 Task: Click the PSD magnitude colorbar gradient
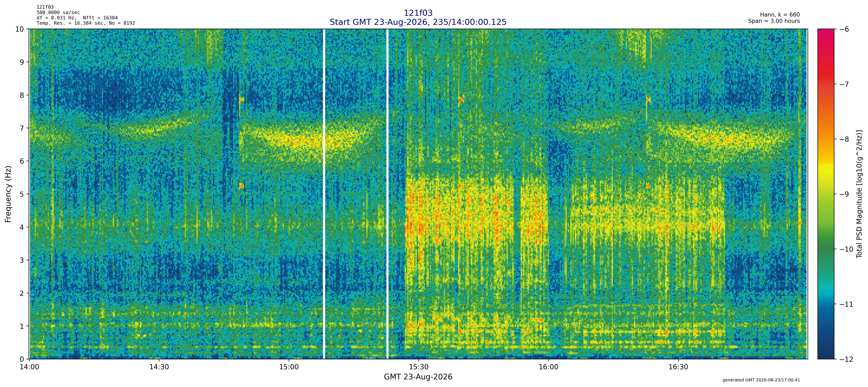[x=826, y=194]
